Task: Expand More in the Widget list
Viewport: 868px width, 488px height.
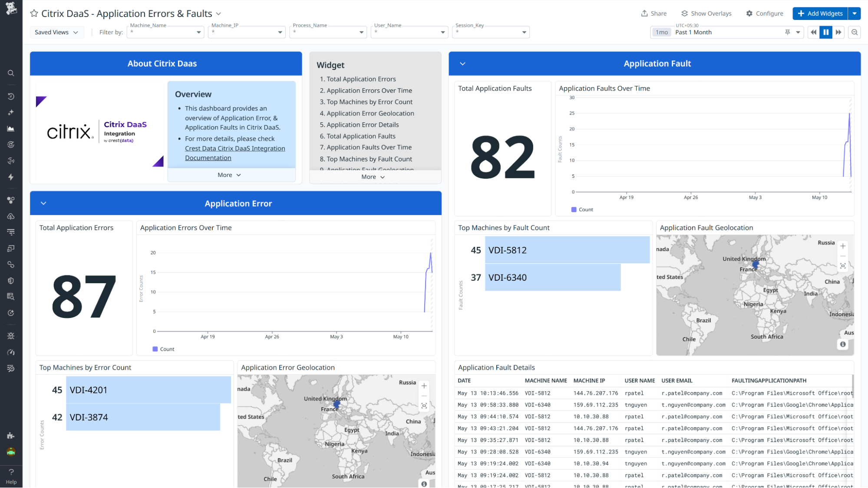Action: (373, 177)
